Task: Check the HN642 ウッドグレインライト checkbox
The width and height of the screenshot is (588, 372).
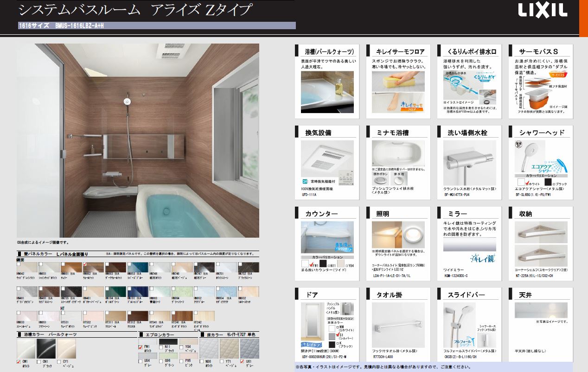Action: [x=19, y=265]
